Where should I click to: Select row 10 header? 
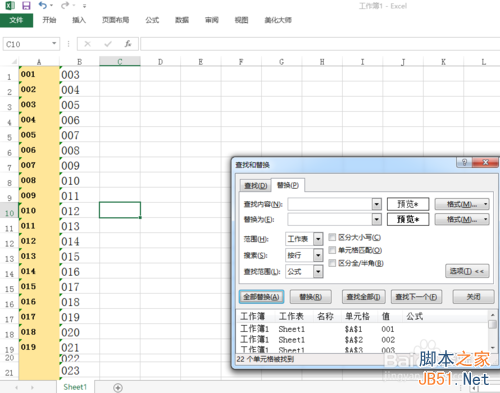[9, 211]
